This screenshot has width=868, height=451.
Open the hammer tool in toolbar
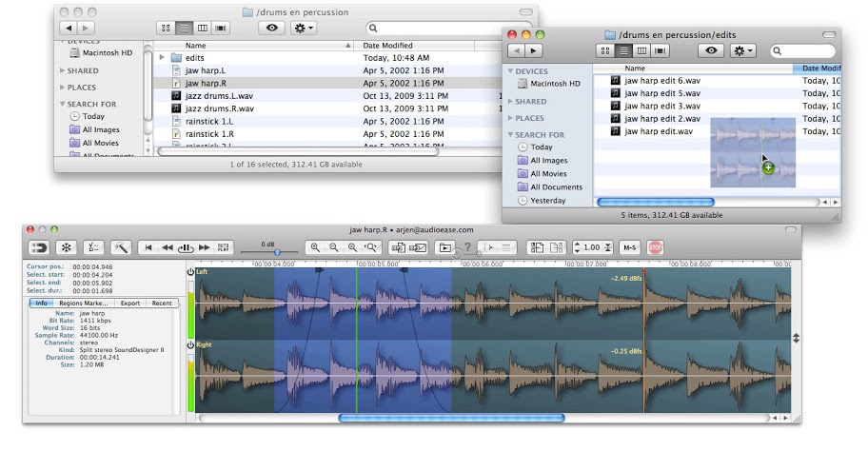point(121,247)
